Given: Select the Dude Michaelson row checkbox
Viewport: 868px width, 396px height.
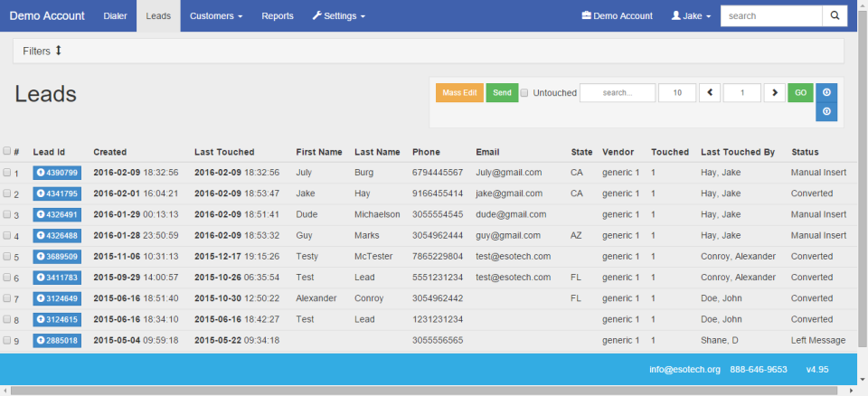Looking at the screenshot, I should click(6, 214).
